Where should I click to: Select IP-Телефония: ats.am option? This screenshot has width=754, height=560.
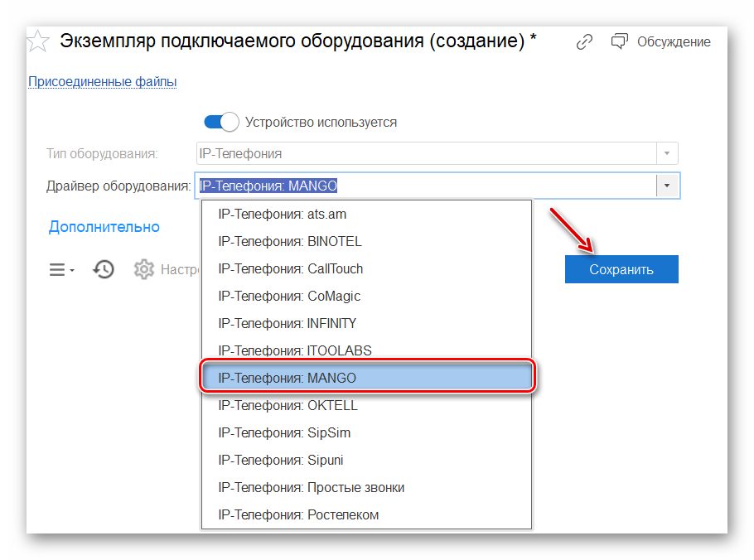pyautogui.click(x=366, y=215)
